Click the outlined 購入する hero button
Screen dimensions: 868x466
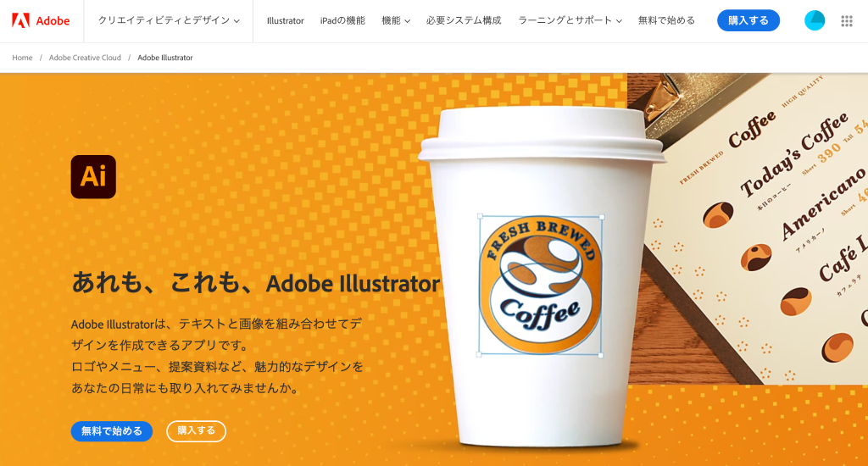point(196,430)
